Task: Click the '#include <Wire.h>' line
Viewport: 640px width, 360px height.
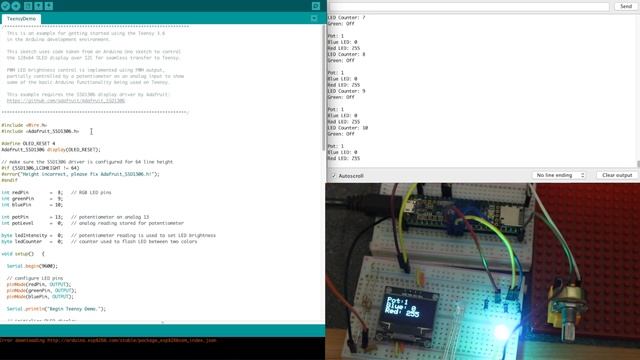Action: point(24,125)
